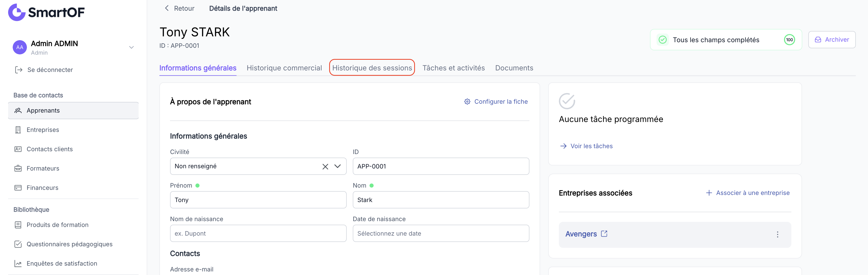The image size is (868, 275).
Task: Click the Civilité Non renseigné combo box
Action: point(258,166)
